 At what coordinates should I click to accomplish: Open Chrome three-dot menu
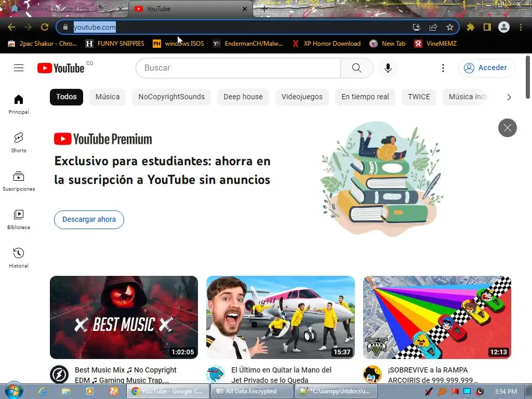(x=521, y=27)
